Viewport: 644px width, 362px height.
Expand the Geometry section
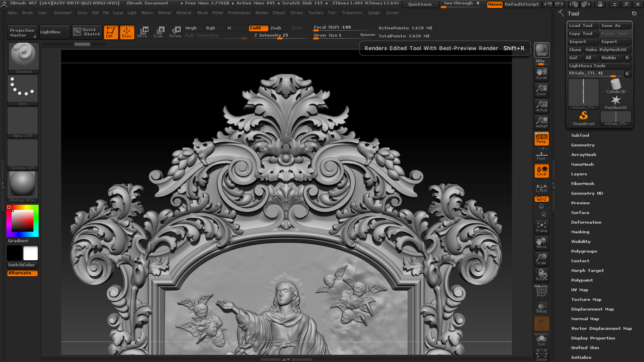[x=582, y=145]
